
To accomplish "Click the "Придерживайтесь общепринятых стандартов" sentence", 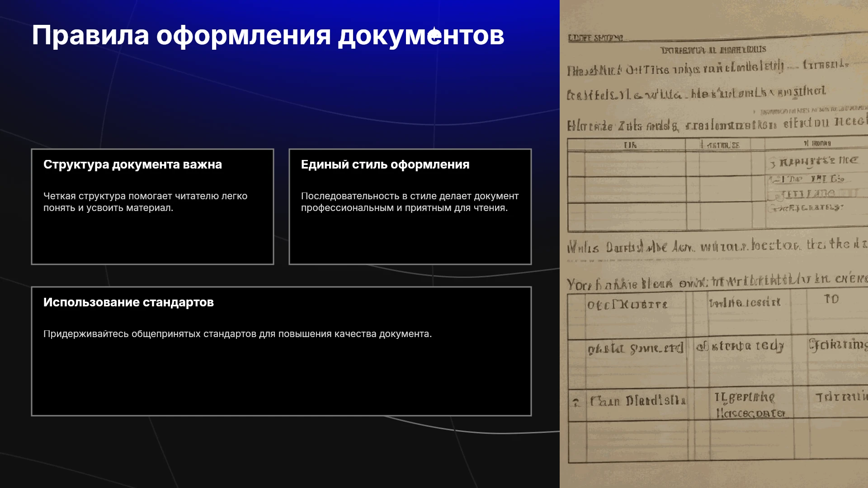I will [x=237, y=334].
